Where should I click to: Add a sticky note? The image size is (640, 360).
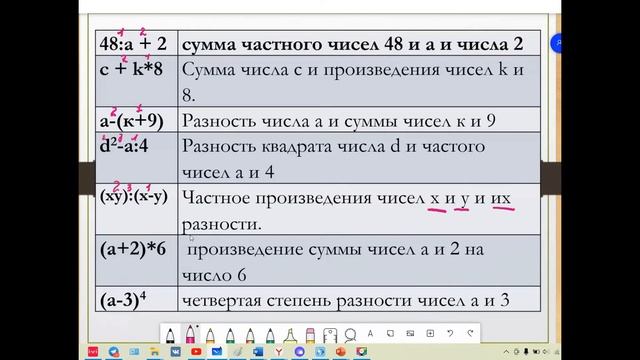[390, 333]
